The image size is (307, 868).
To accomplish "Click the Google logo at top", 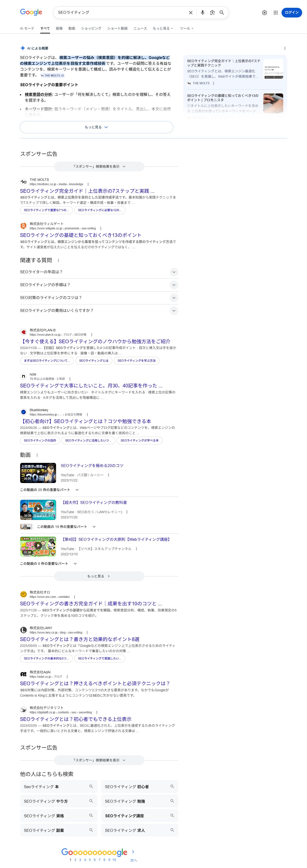I will coord(31,12).
